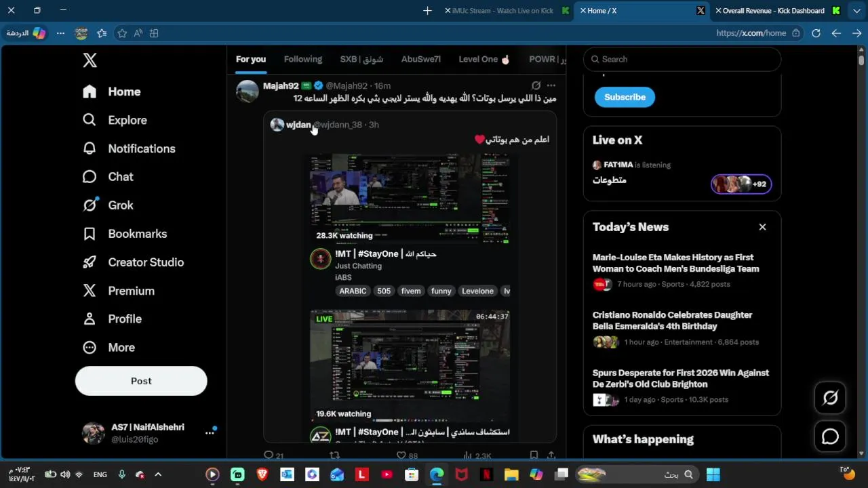Open the floating chat messages button
The width and height of the screenshot is (868, 488).
click(830, 436)
